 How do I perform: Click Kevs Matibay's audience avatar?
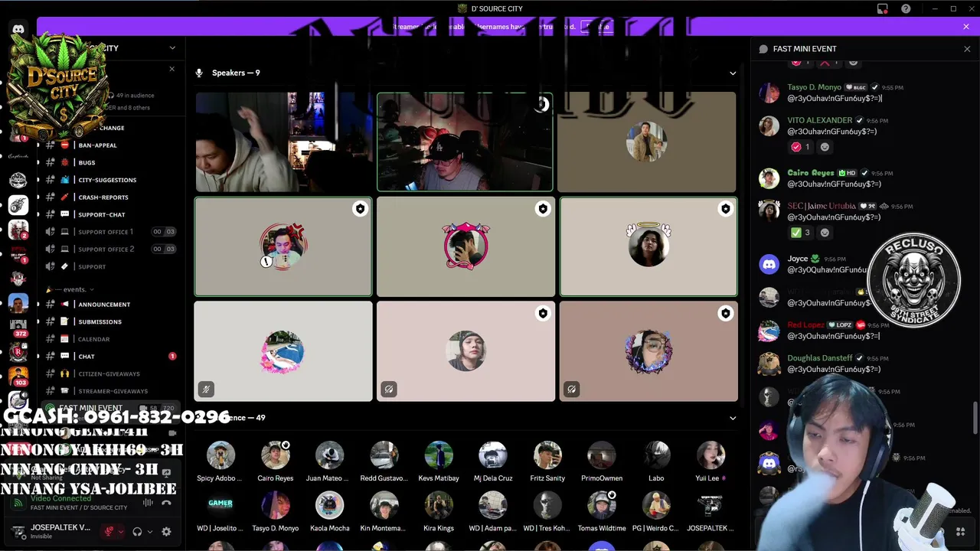[x=439, y=455]
